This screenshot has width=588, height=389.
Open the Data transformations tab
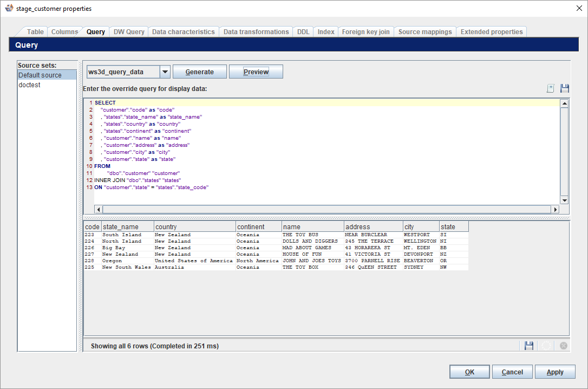[x=256, y=32]
